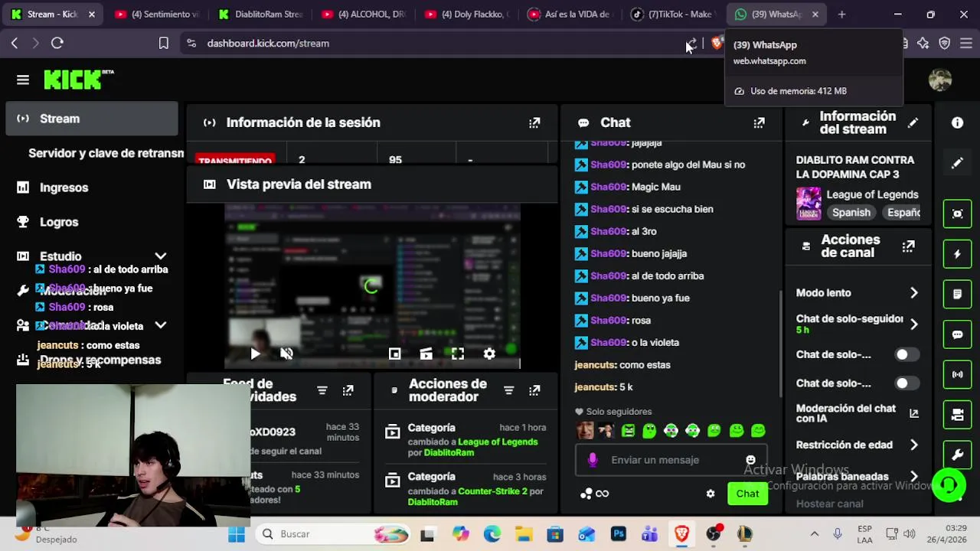980x551 pixels.
Task: Expand the Comunidad sidebar section chevron
Action: point(161,325)
